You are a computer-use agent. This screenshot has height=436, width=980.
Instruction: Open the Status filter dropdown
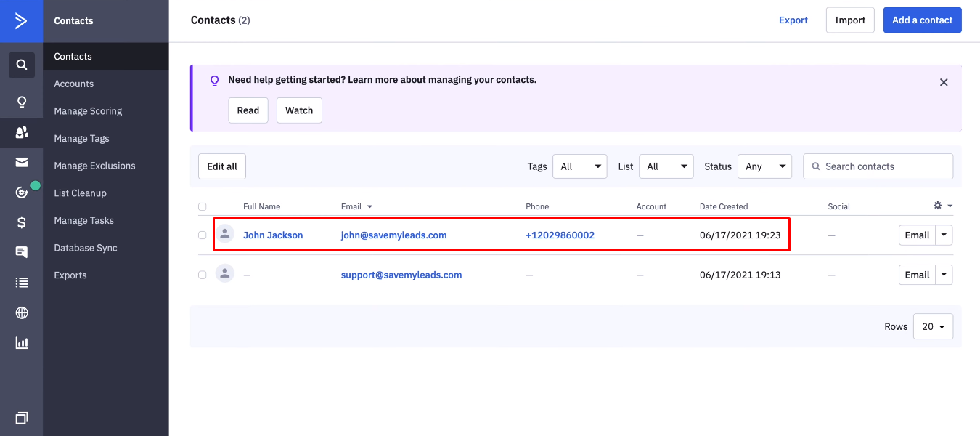[x=764, y=166]
